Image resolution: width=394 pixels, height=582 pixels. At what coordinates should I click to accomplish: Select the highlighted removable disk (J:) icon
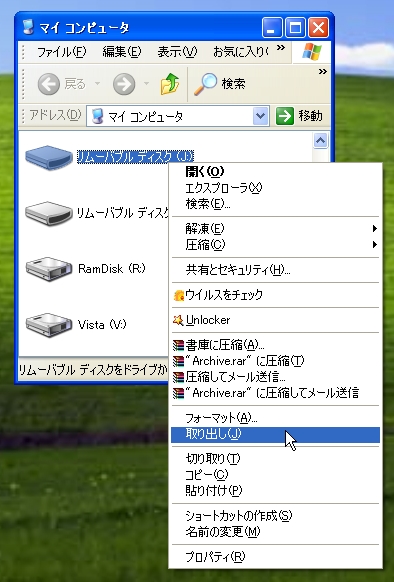pos(48,157)
